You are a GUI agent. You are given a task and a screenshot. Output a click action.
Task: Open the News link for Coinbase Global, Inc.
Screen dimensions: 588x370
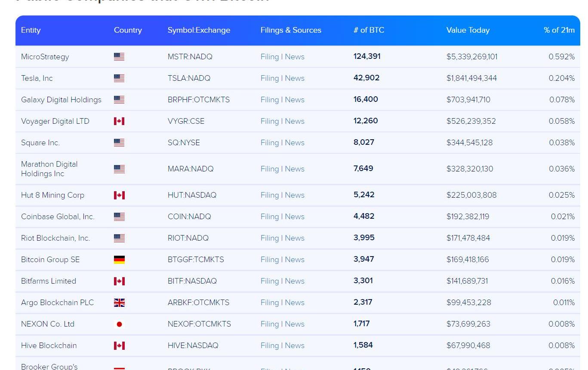(295, 217)
